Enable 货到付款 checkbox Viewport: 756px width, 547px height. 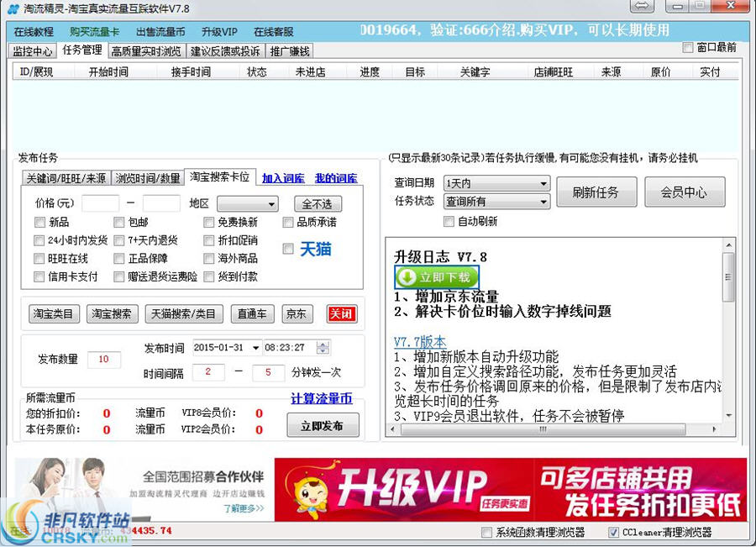click(208, 276)
